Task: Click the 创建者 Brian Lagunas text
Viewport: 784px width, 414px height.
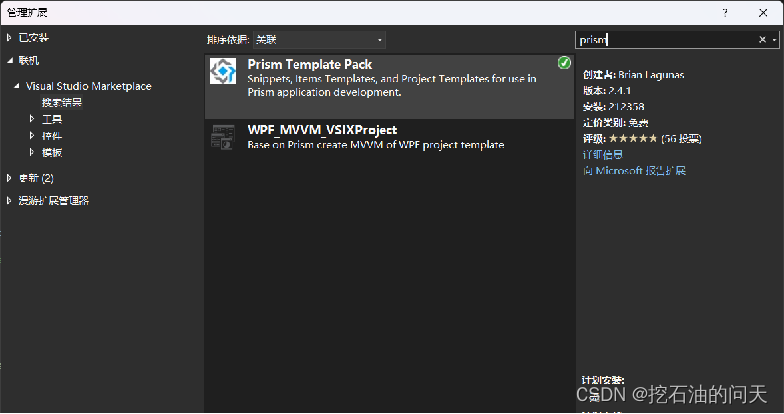Action: point(634,75)
